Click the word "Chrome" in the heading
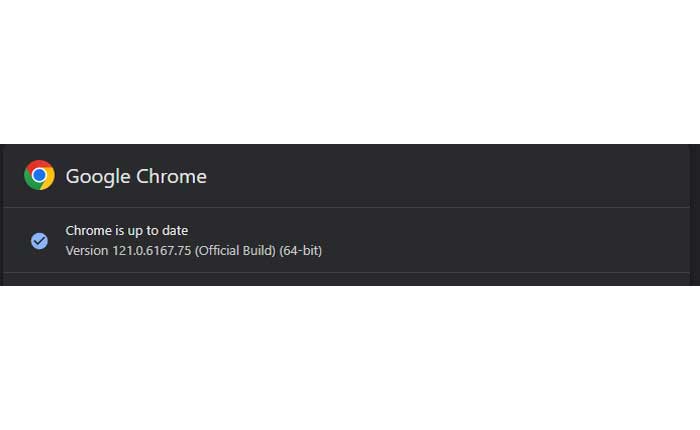This screenshot has width=700, height=430. click(170, 177)
